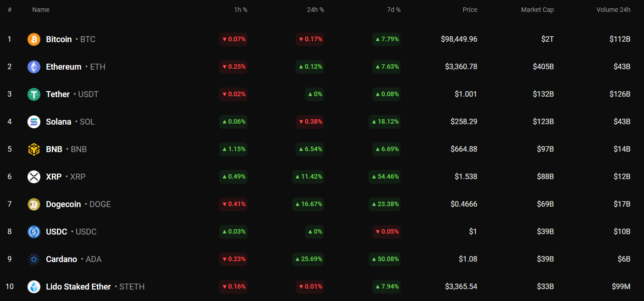Click Bitcoin's 7d change badge 7.79%
This screenshot has height=301, width=644.
click(386, 39)
